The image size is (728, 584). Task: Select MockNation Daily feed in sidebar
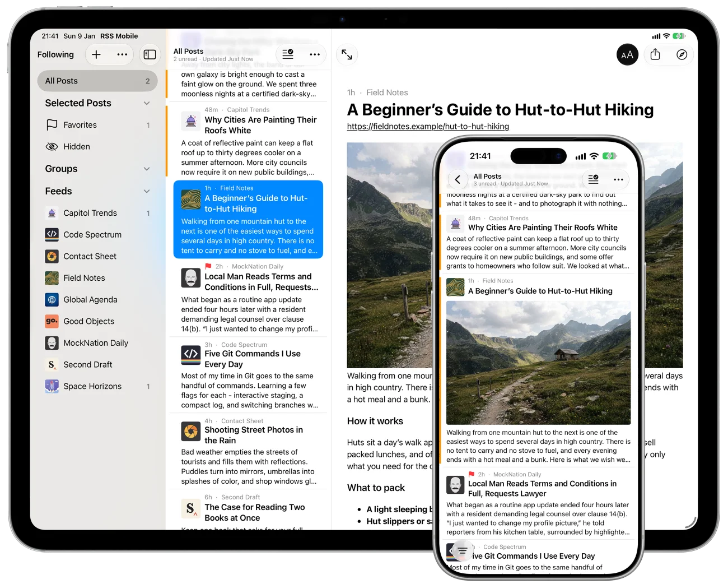point(98,343)
